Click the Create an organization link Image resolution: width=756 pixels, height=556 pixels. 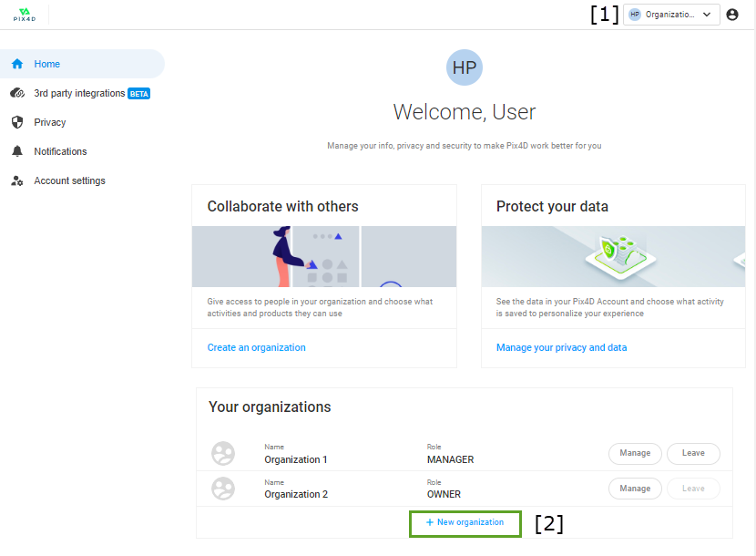pos(257,347)
